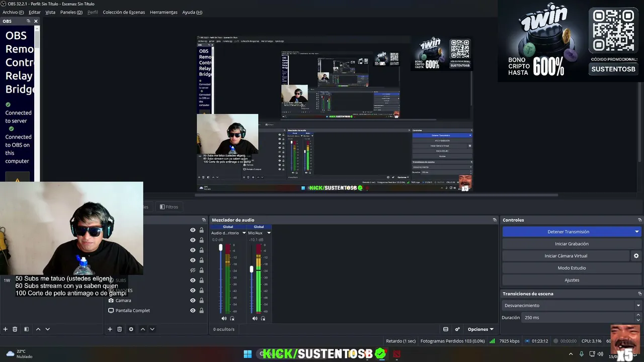The height and width of the screenshot is (362, 644).
Task: Move the selected scene up
Action: point(38,329)
